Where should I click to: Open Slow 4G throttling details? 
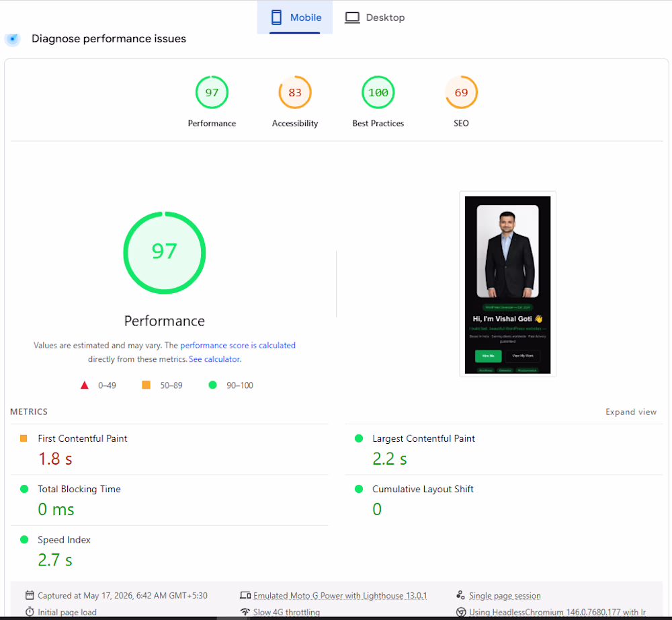[286, 613]
